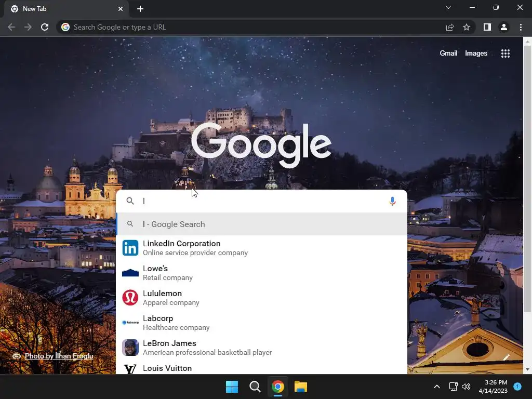Open a new tab with the plus button

tap(140, 9)
